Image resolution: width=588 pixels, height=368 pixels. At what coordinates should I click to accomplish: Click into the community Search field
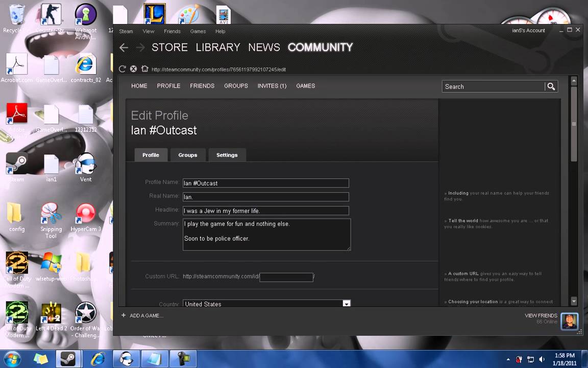tap(493, 86)
